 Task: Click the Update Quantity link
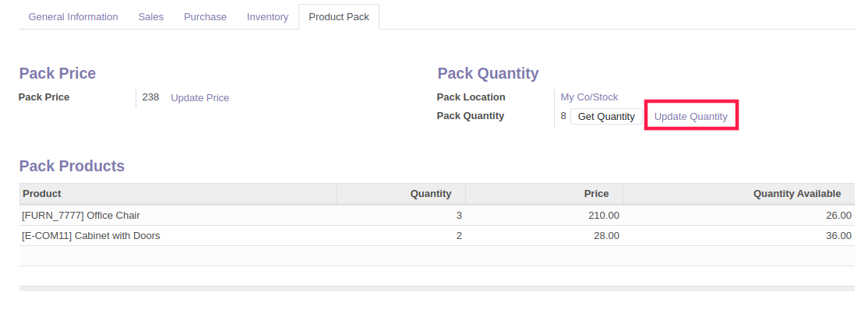(690, 117)
